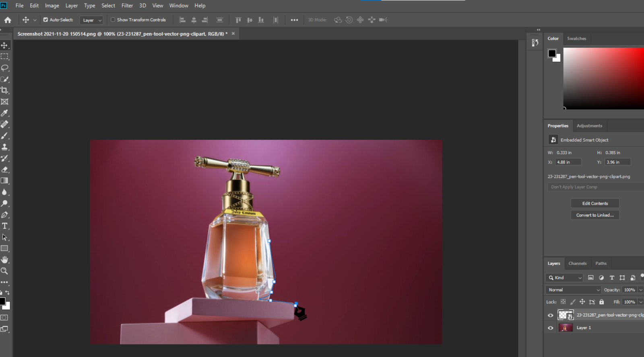
Task: Expand the layer Kind filter dropdown
Action: click(565, 278)
